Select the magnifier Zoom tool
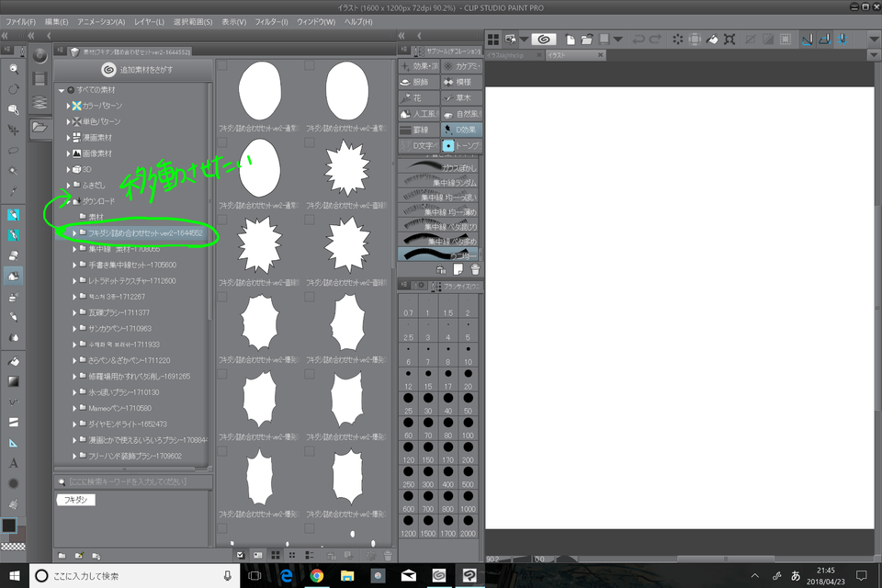The width and height of the screenshot is (882, 588). point(14,109)
